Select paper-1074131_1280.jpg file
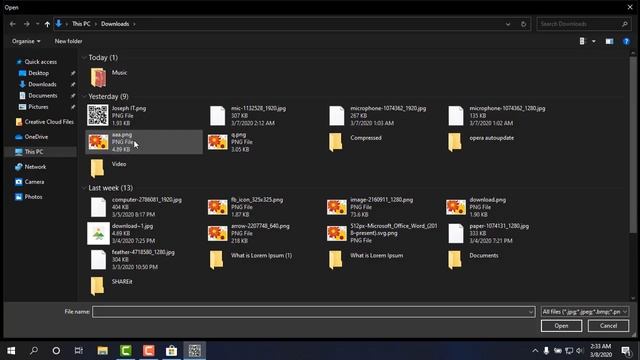 pos(489,233)
